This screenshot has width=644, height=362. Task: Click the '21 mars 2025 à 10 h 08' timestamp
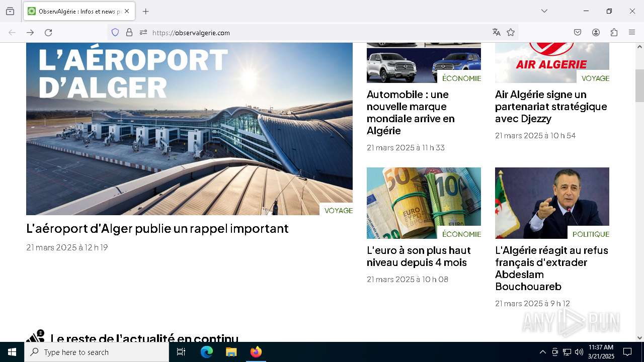pos(408,279)
